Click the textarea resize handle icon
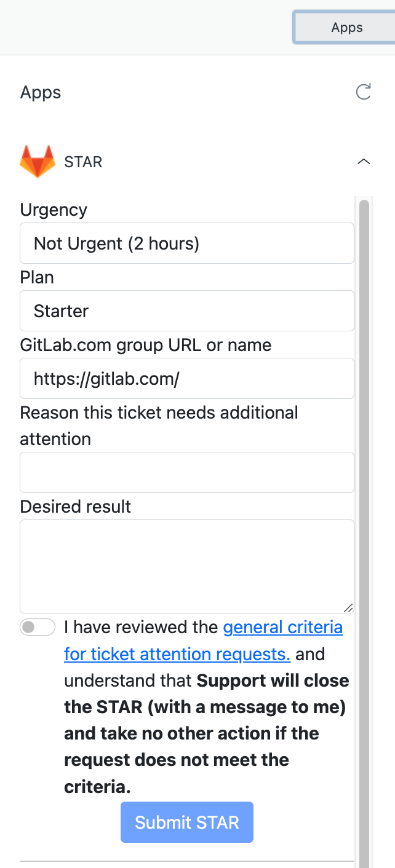The width and height of the screenshot is (395, 868). click(x=349, y=607)
